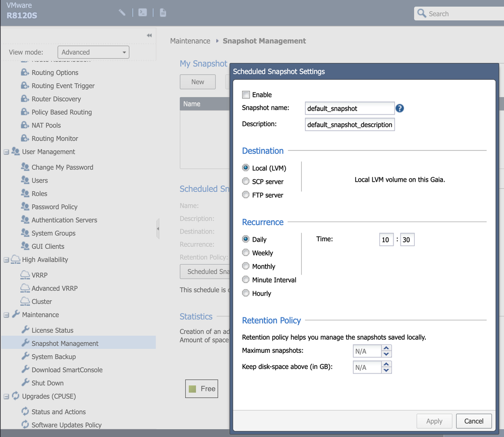The image size is (504, 437).
Task: Select Local (LVM) destination
Action: click(x=246, y=168)
